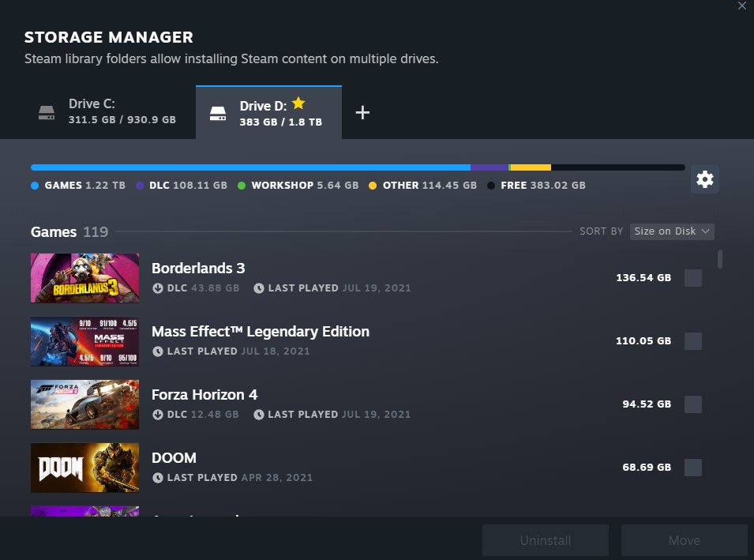Click the 68.69 GB size value

647,467
